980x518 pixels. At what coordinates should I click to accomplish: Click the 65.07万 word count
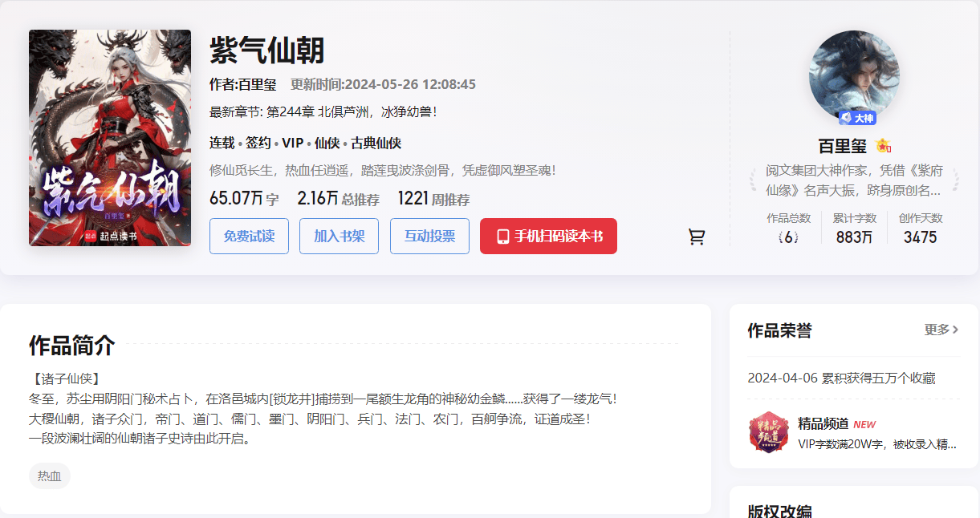pyautogui.click(x=244, y=199)
